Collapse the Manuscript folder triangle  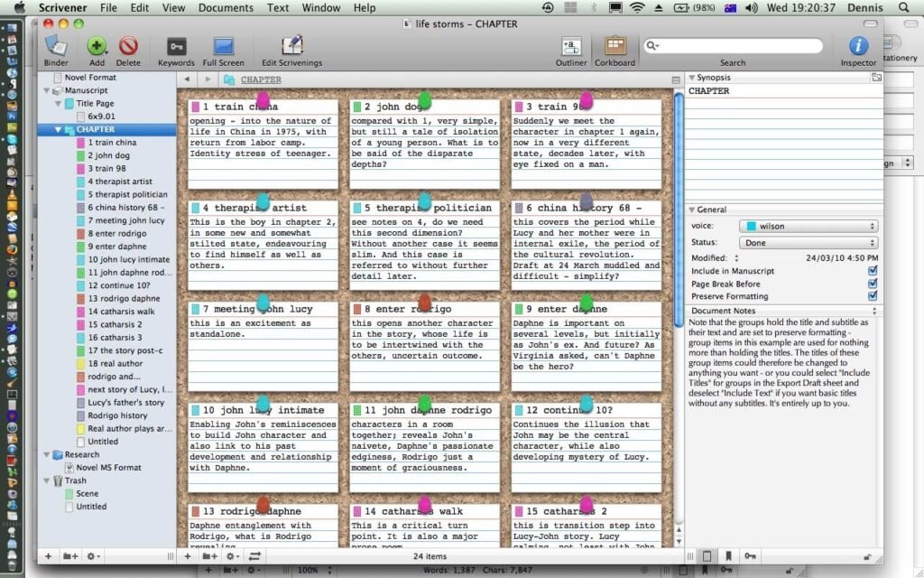pos(47,90)
